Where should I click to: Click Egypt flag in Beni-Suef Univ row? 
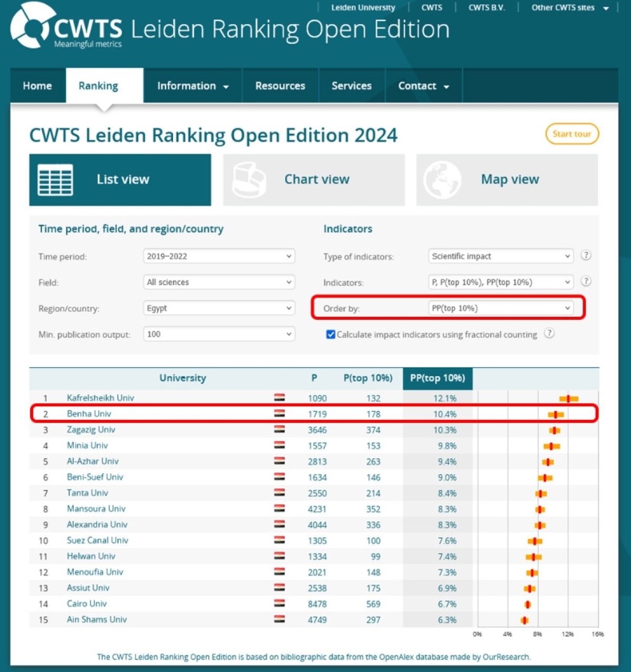[280, 477]
